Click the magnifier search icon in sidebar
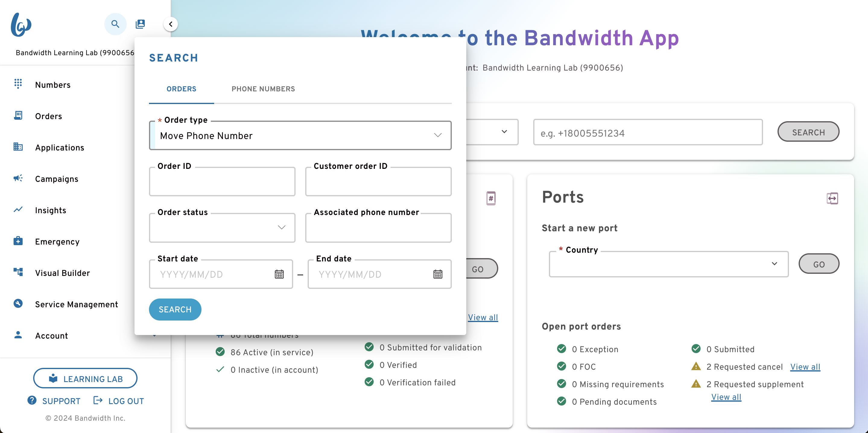This screenshot has width=868, height=433. tap(115, 24)
